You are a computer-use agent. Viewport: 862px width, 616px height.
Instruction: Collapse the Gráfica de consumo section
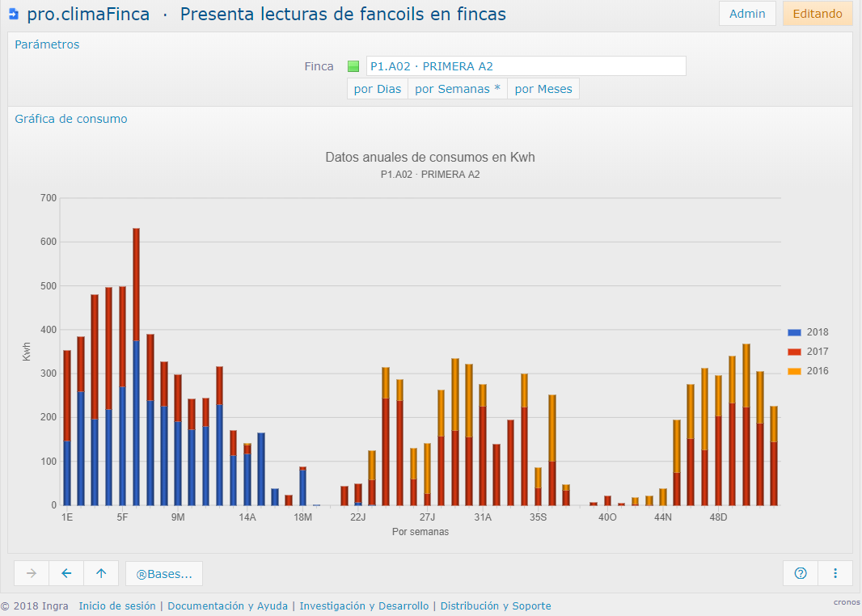[71, 119]
